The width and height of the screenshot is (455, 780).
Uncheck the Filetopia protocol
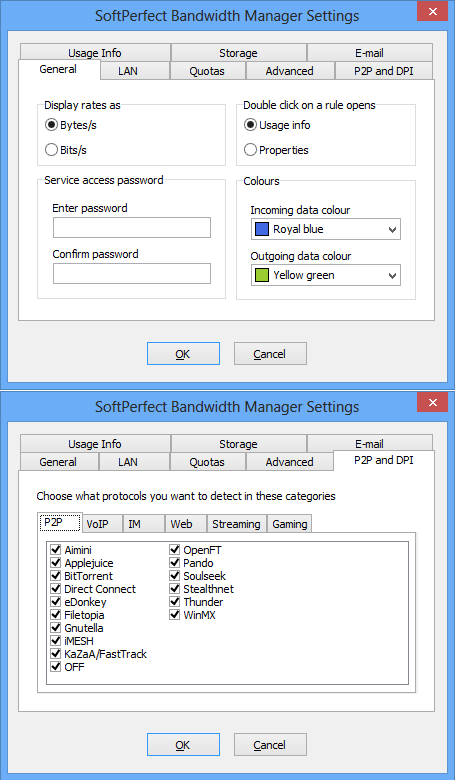click(56, 615)
